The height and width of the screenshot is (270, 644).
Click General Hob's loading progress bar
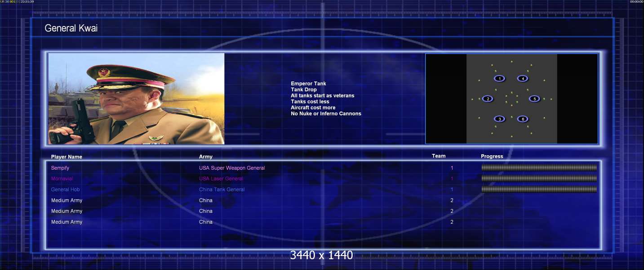pyautogui.click(x=539, y=189)
